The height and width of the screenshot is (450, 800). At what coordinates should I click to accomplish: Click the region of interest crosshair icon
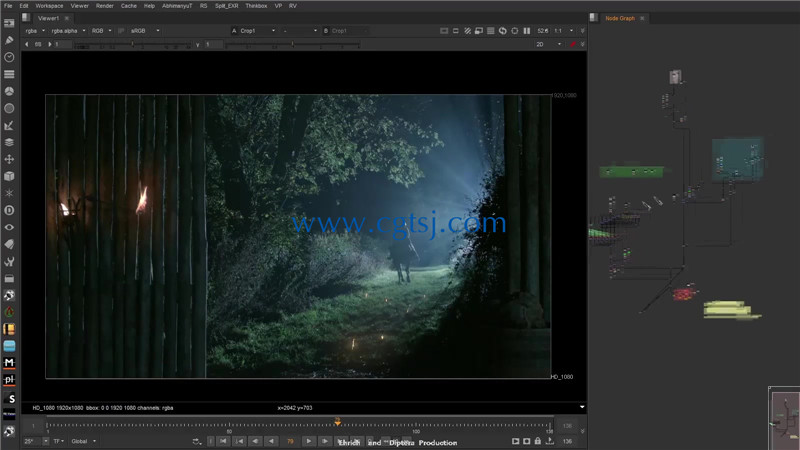(x=514, y=31)
